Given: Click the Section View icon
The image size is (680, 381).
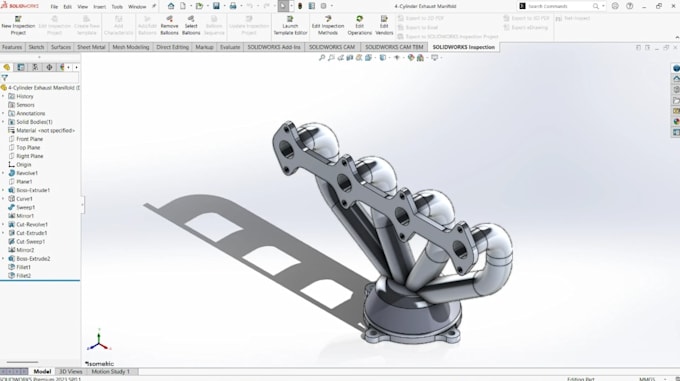Looking at the screenshot, I should click(x=350, y=58).
